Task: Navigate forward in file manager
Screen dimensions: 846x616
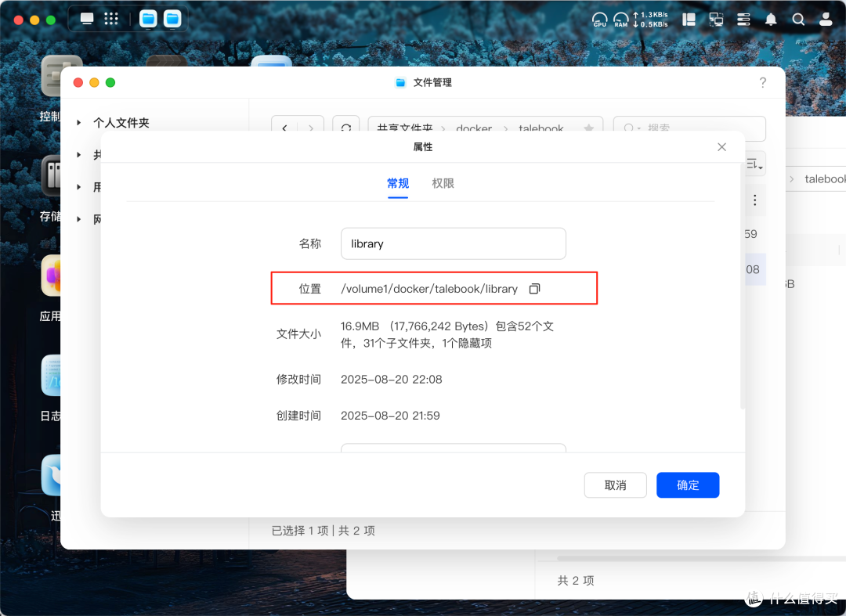Action: click(311, 128)
